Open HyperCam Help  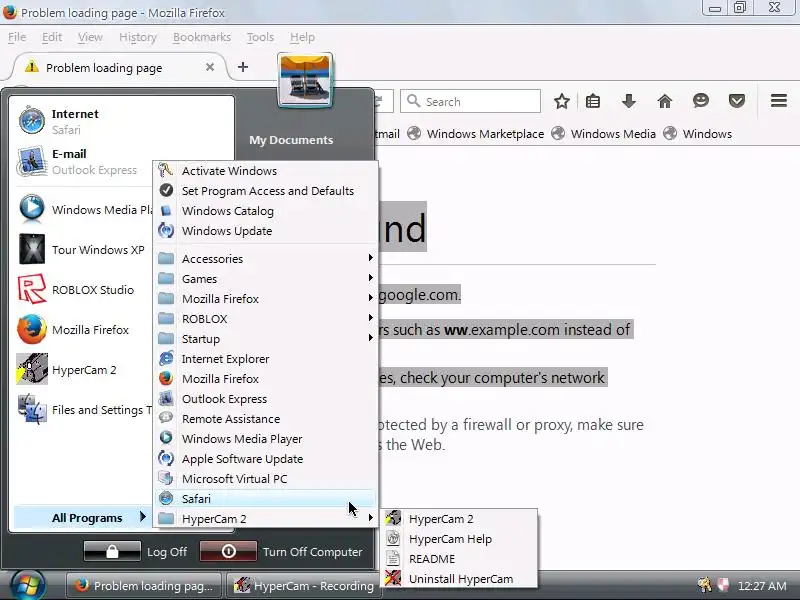click(460, 539)
